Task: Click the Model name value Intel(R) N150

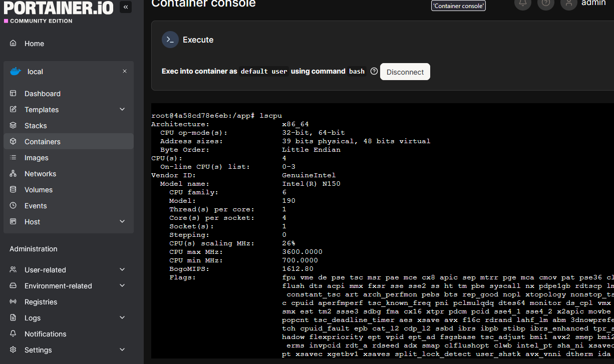Action: 311,184
